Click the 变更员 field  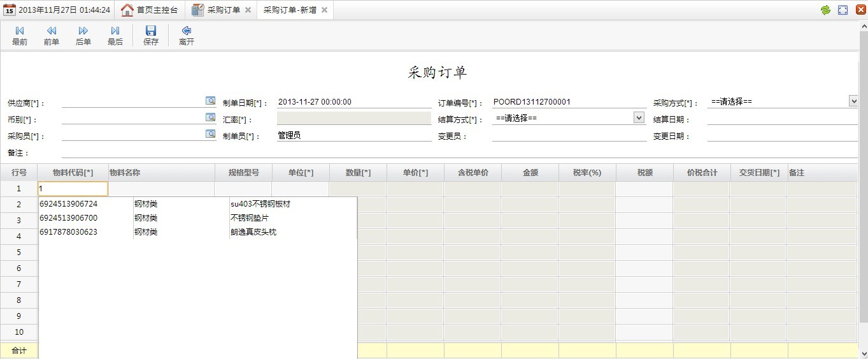(569, 135)
